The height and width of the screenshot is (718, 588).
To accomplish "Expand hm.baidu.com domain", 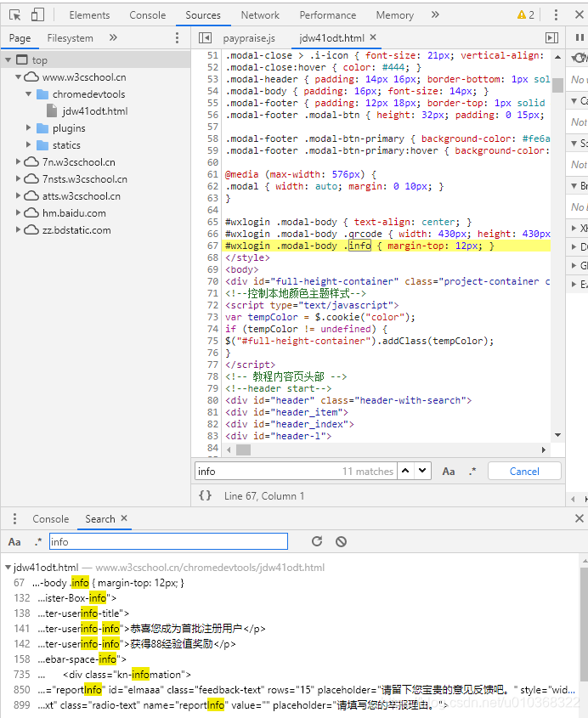I will [19, 212].
